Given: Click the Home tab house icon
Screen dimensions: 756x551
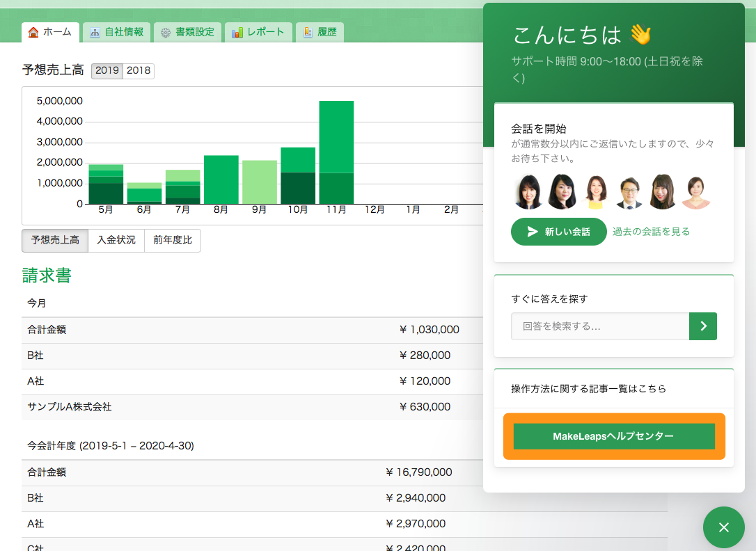Looking at the screenshot, I should click(x=33, y=33).
